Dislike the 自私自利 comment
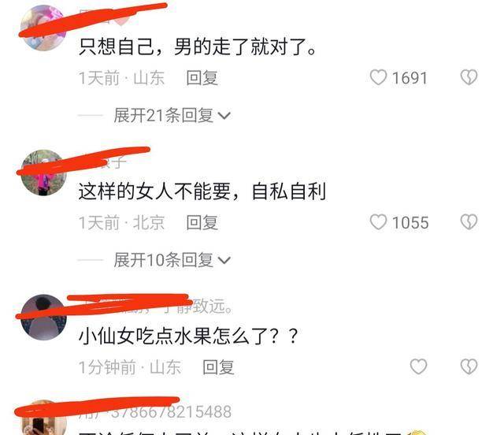The width and height of the screenshot is (504, 435). (x=469, y=222)
